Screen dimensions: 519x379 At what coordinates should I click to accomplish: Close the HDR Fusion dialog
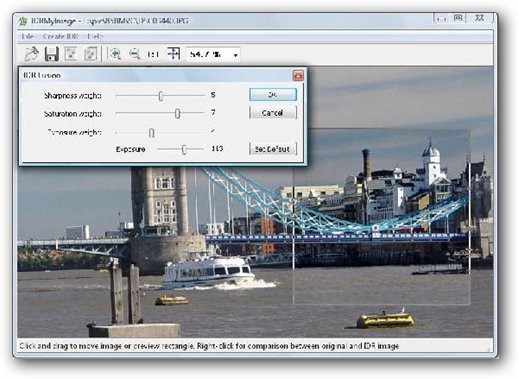[298, 76]
